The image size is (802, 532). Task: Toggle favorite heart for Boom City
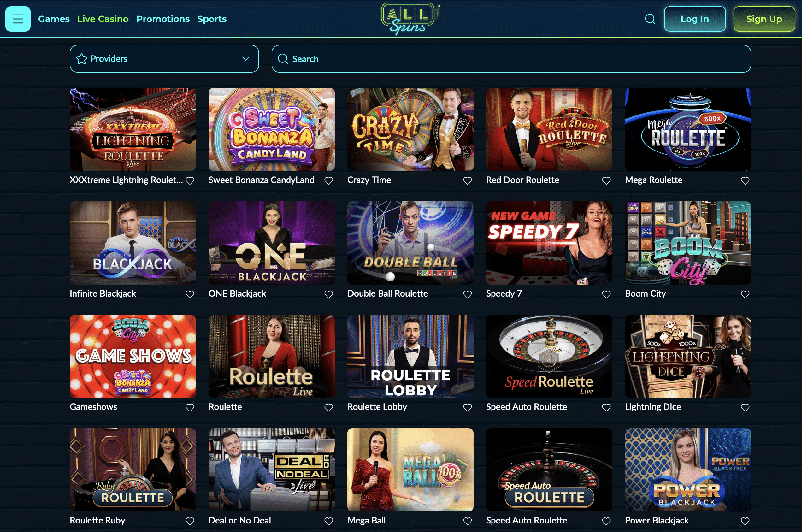[745, 294]
